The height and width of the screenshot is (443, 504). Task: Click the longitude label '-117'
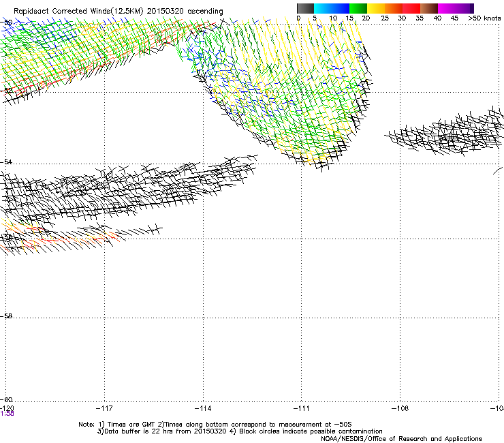pyautogui.click(x=104, y=408)
